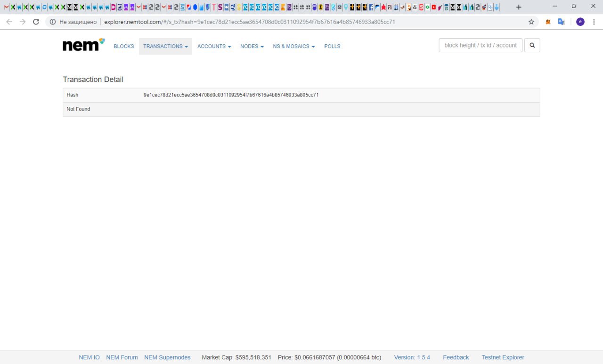Switch to the pink D favicon tab
This screenshot has width=603, height=364.
tap(113, 7)
